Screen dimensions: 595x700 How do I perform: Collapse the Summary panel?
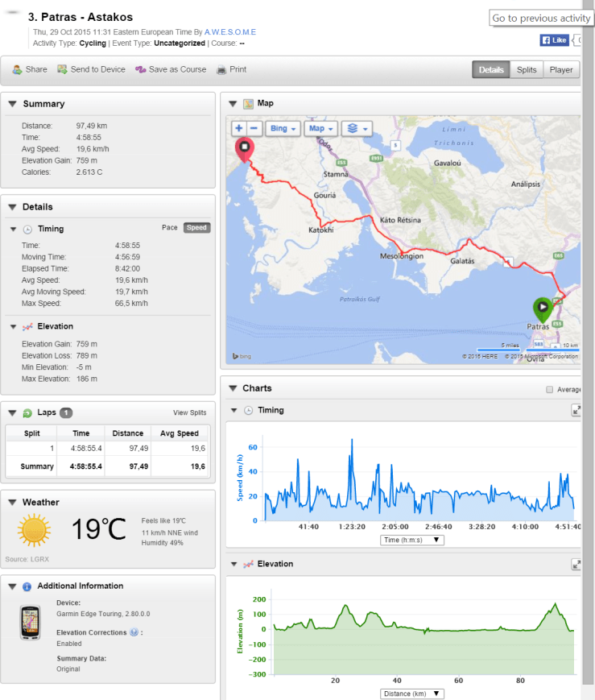[12, 104]
